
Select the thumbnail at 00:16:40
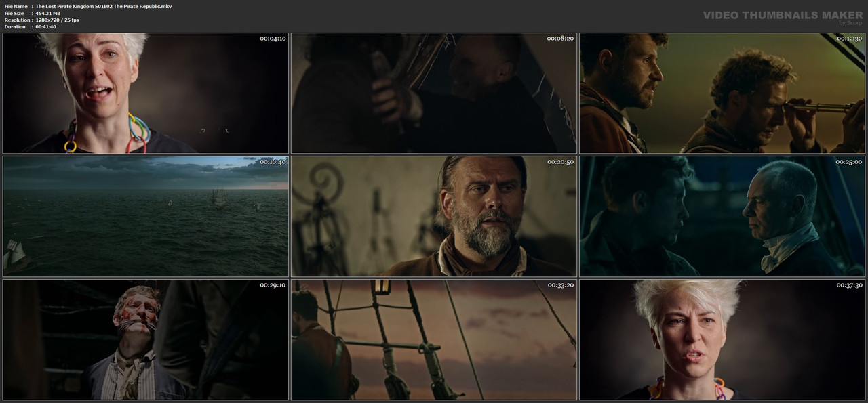(146, 216)
